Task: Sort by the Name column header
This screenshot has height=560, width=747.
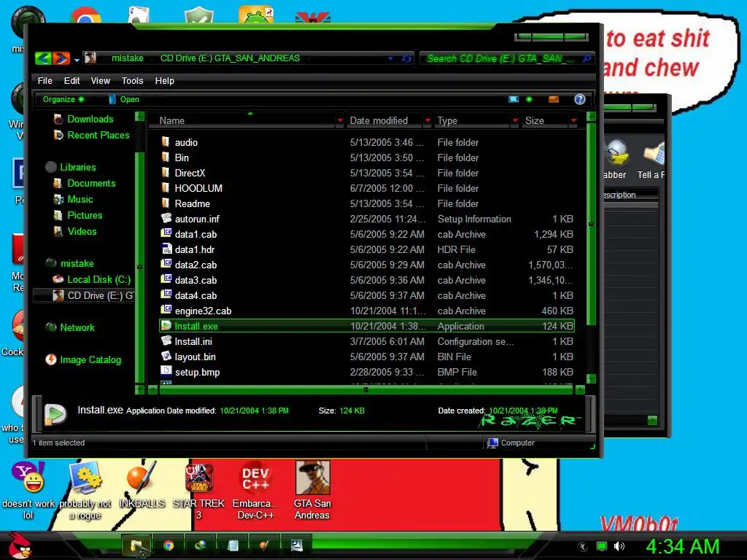Action: [x=172, y=120]
